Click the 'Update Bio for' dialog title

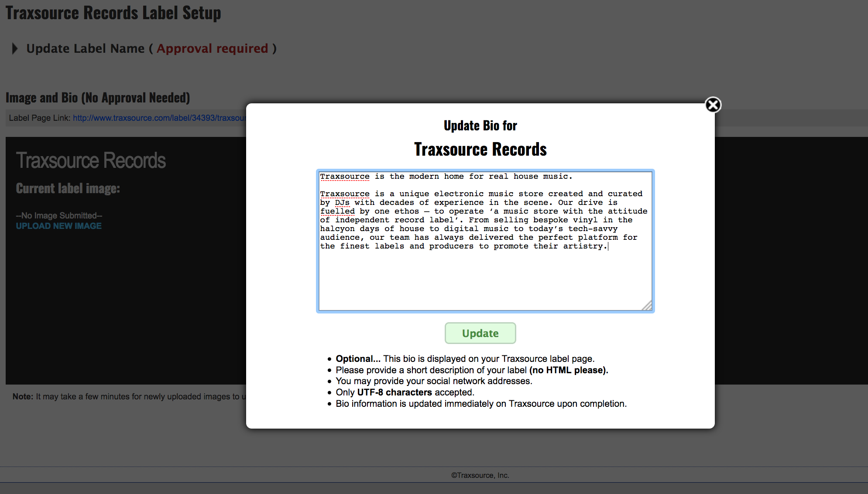point(480,126)
